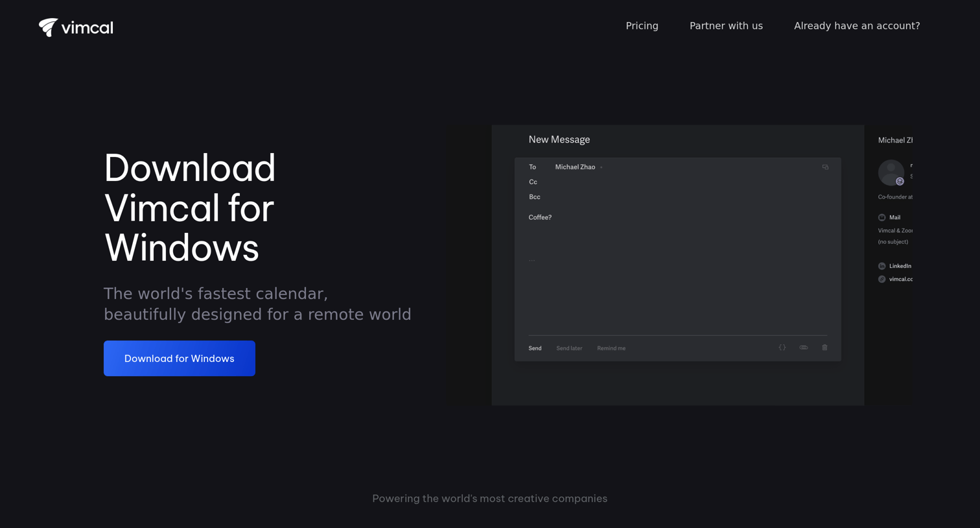Click the Coffee? subject line

pyautogui.click(x=540, y=217)
